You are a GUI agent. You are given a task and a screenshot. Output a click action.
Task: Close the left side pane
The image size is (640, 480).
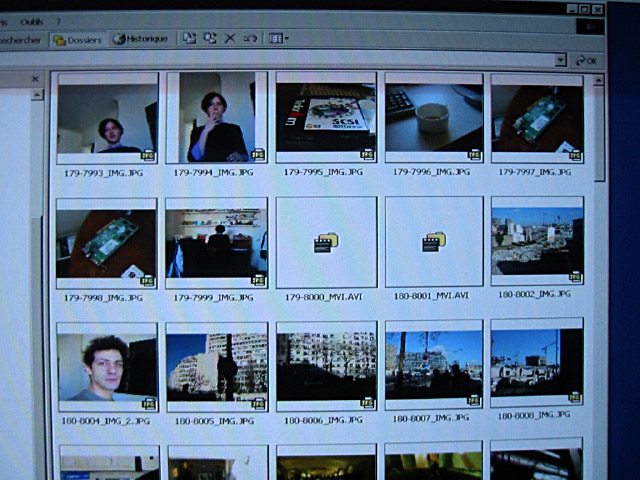click(x=35, y=78)
